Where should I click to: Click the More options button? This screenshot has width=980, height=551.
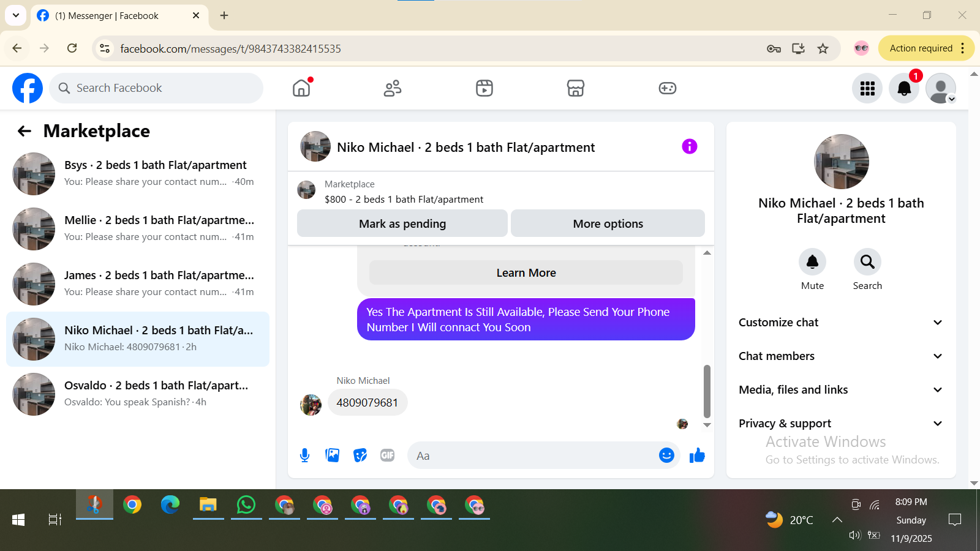(608, 223)
